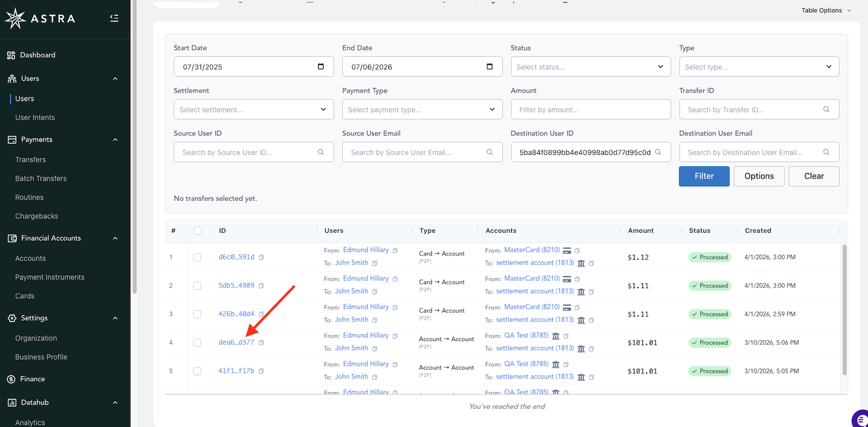Open Chargebacks in the sidebar
This screenshot has width=868, height=427.
pyautogui.click(x=36, y=216)
